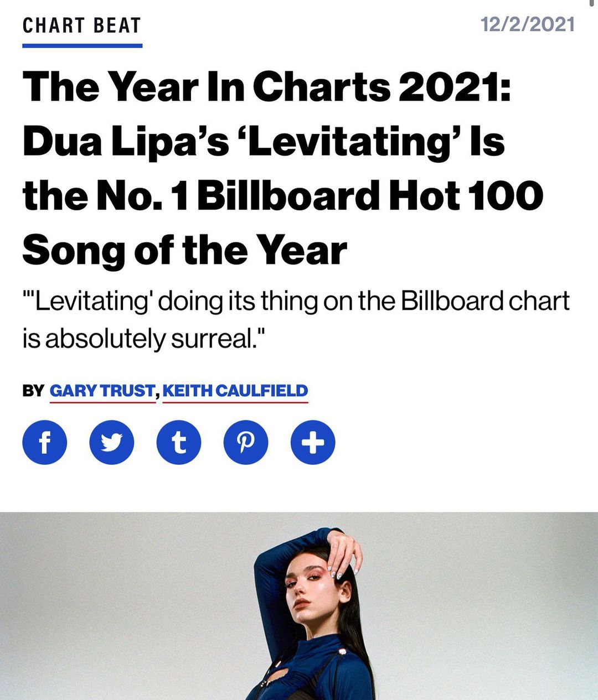Open more sharing options plus icon

[x=313, y=443]
